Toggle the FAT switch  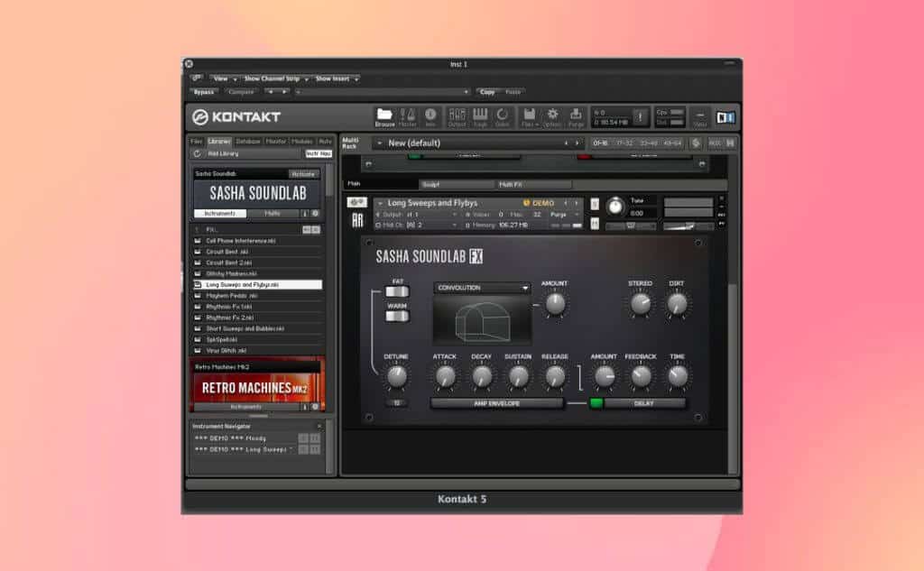[397, 291]
